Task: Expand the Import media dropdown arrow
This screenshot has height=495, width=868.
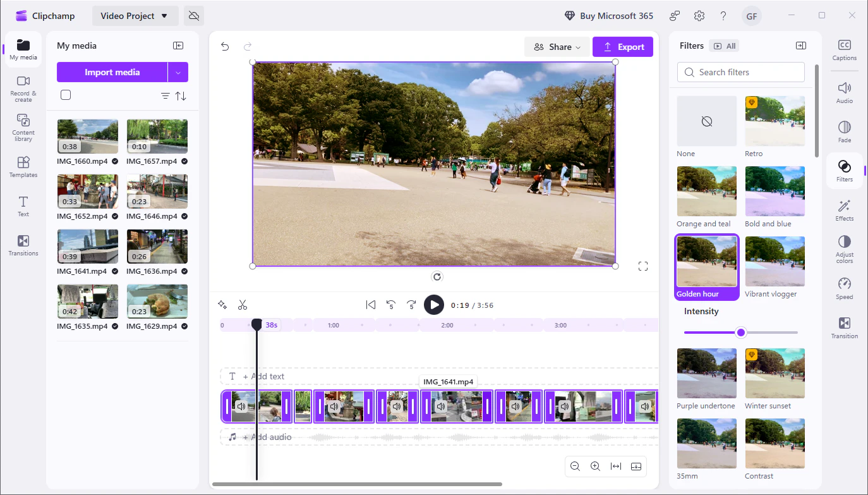Action: coord(179,72)
